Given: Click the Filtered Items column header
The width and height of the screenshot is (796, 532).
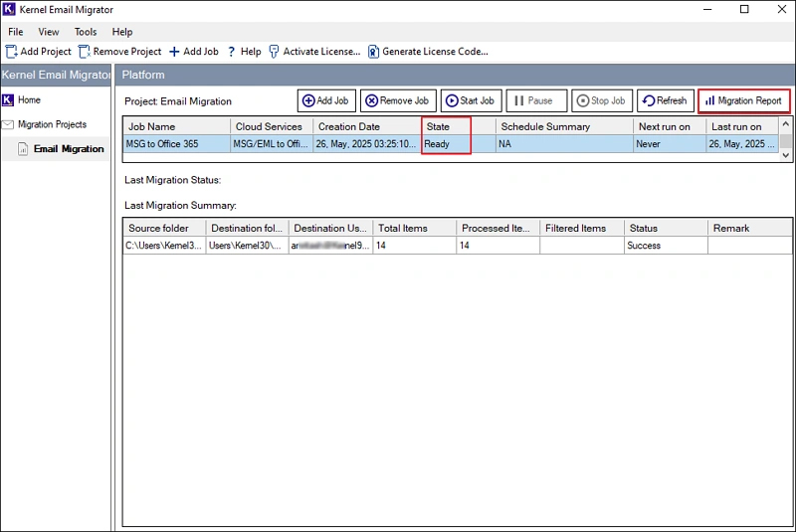Looking at the screenshot, I should pos(582,229).
